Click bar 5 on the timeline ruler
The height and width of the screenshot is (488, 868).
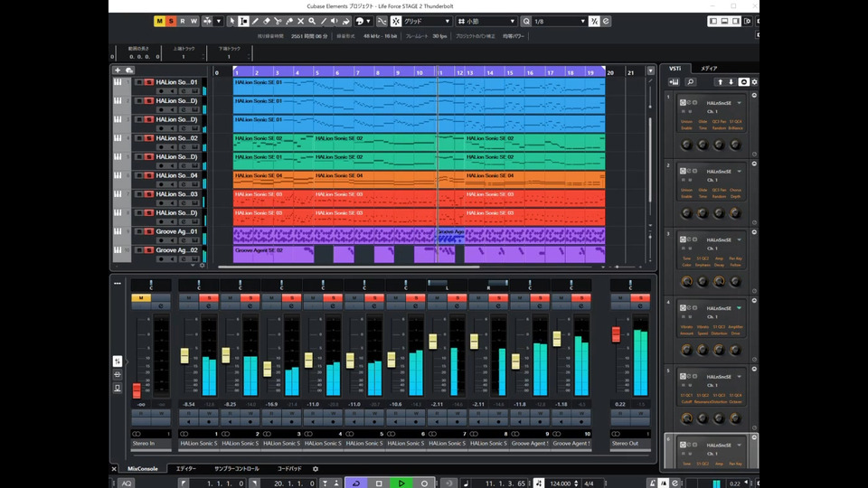[317, 72]
